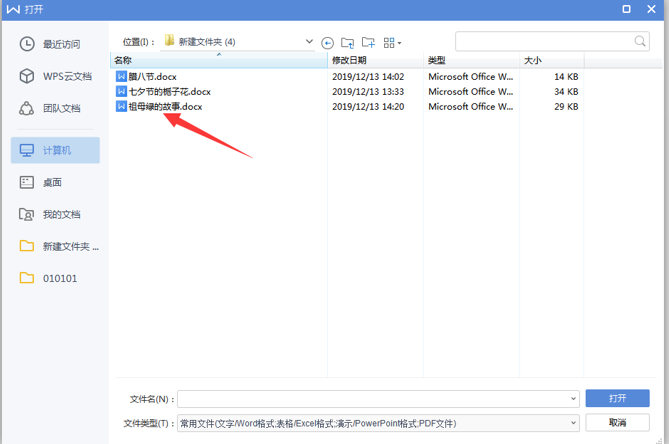Expand the 位置 location dropdown
This screenshot has height=444, width=669.
point(309,41)
